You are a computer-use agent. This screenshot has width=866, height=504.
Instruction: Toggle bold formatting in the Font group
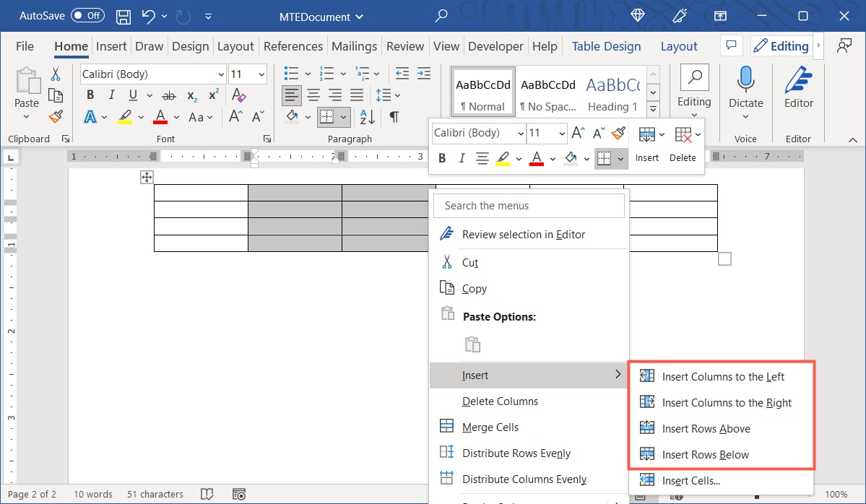[x=90, y=95]
